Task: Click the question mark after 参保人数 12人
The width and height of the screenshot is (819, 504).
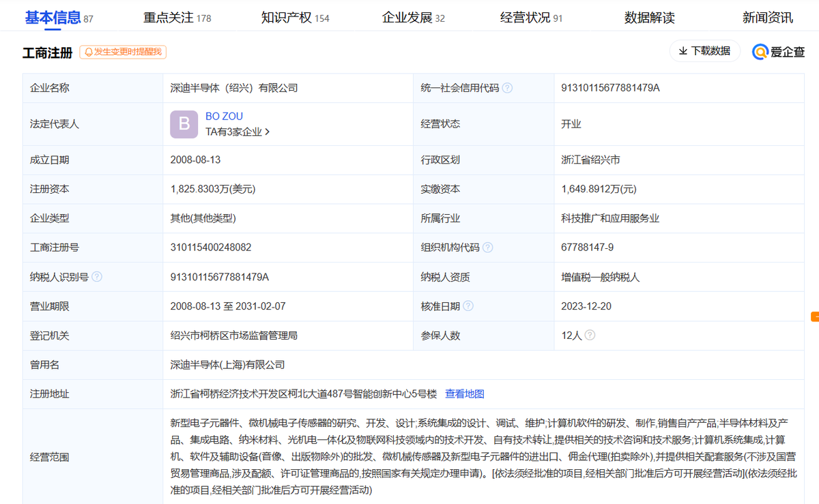Action: click(591, 335)
